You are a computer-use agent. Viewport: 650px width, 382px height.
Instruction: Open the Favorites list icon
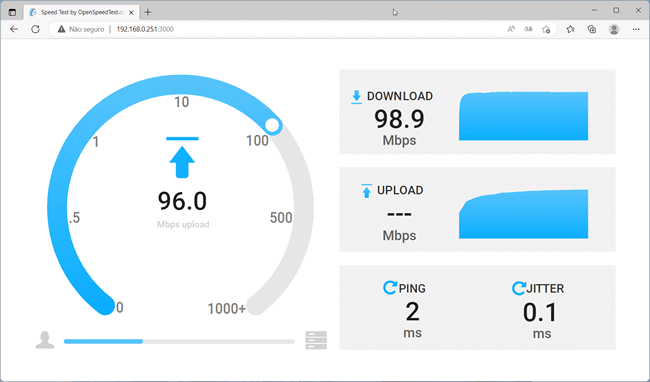point(570,29)
